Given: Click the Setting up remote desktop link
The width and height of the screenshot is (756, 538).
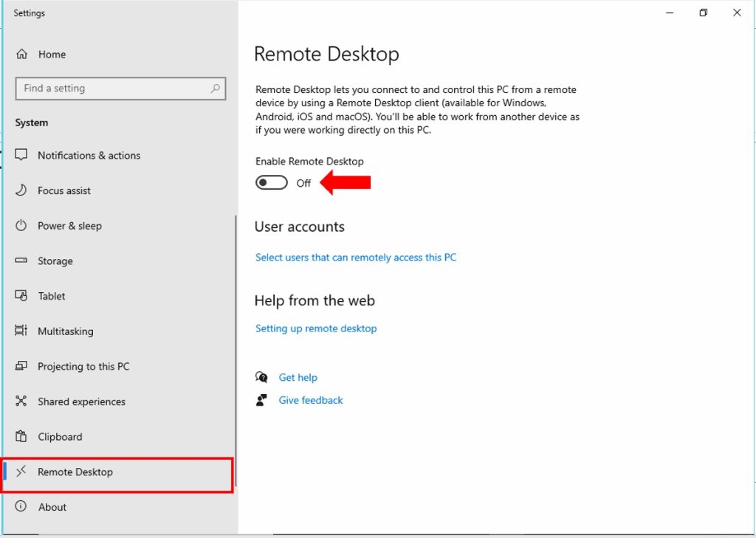Looking at the screenshot, I should [316, 328].
